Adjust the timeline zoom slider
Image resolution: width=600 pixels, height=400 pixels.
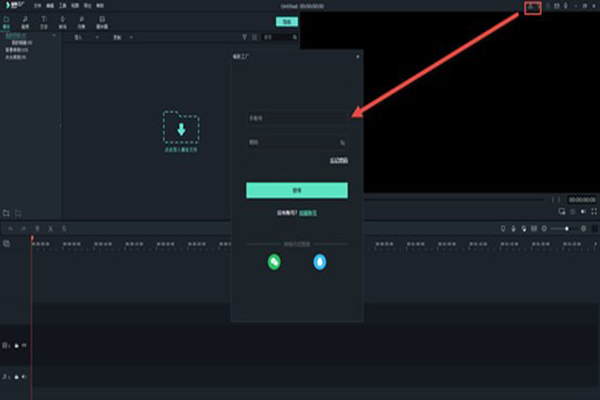tap(565, 229)
